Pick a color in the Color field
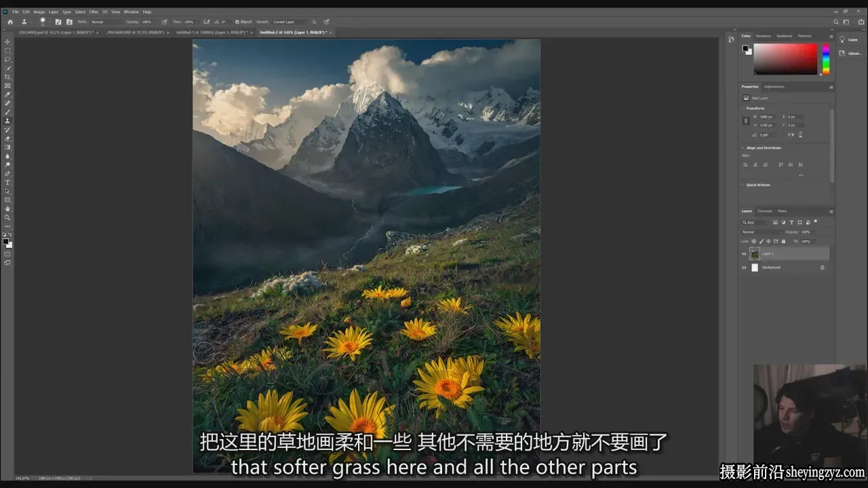 (x=785, y=59)
